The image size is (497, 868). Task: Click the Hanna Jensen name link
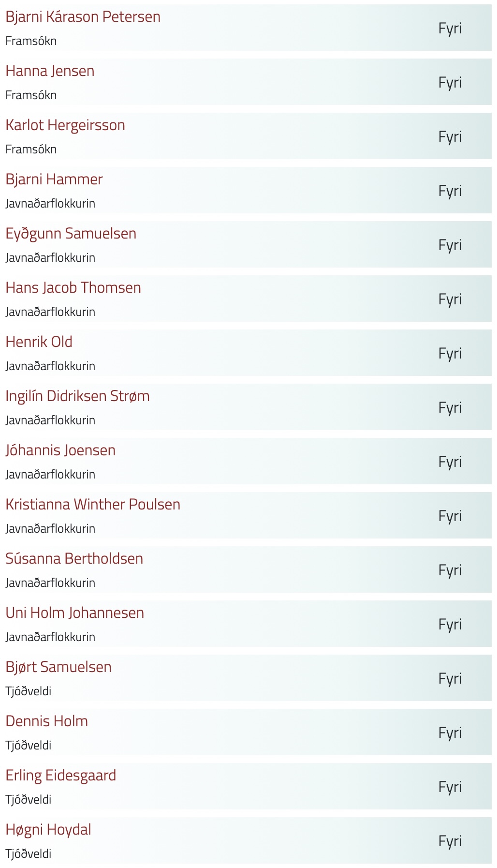pyautogui.click(x=50, y=71)
